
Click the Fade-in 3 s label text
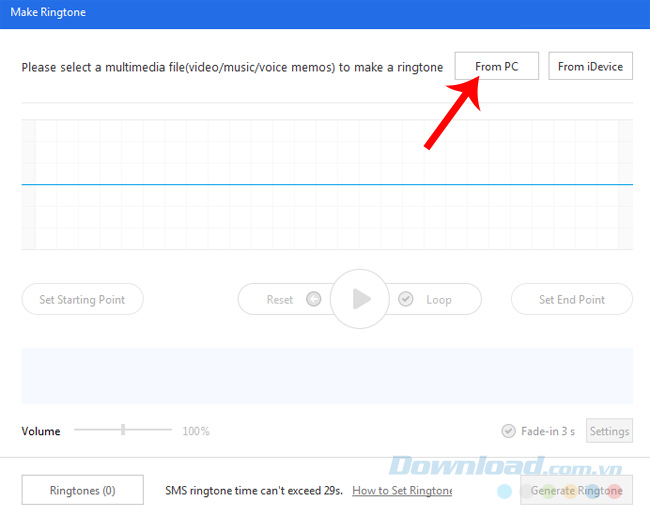548,431
